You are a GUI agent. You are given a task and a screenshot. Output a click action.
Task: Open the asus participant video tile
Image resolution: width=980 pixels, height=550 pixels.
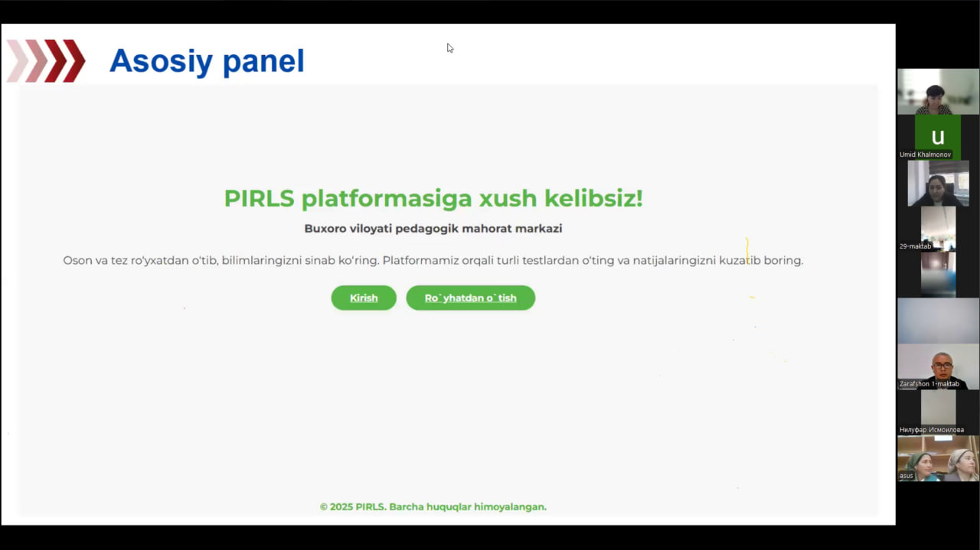pyautogui.click(x=938, y=458)
